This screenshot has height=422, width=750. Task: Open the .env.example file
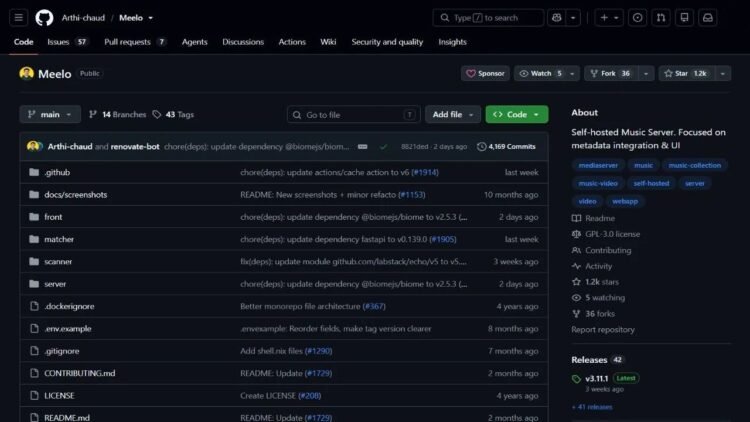coord(67,328)
